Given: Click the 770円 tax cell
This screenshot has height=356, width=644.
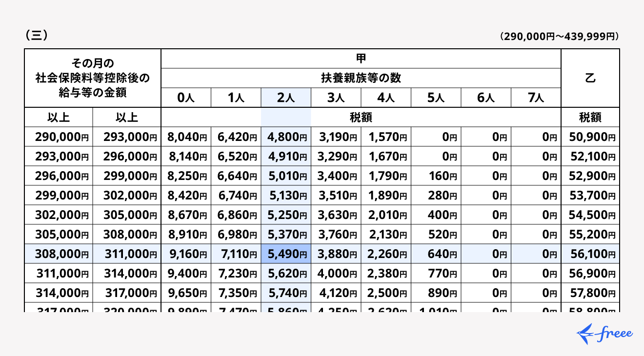Looking at the screenshot, I should click(x=436, y=273).
